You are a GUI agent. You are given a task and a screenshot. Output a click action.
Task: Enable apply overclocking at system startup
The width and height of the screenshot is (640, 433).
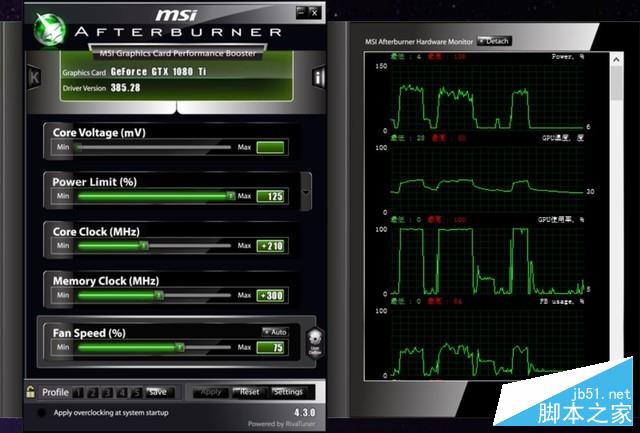[41, 412]
